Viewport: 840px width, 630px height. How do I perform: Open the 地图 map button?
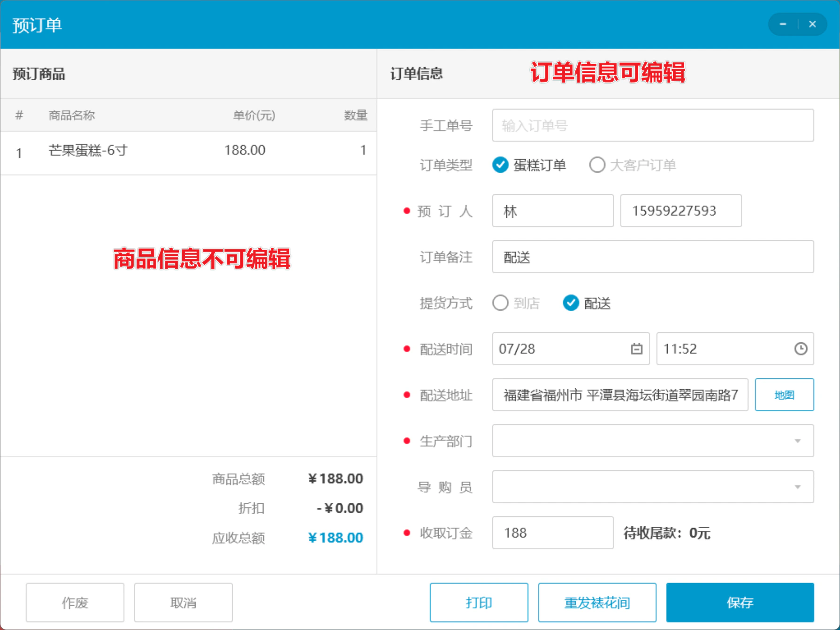[784, 395]
